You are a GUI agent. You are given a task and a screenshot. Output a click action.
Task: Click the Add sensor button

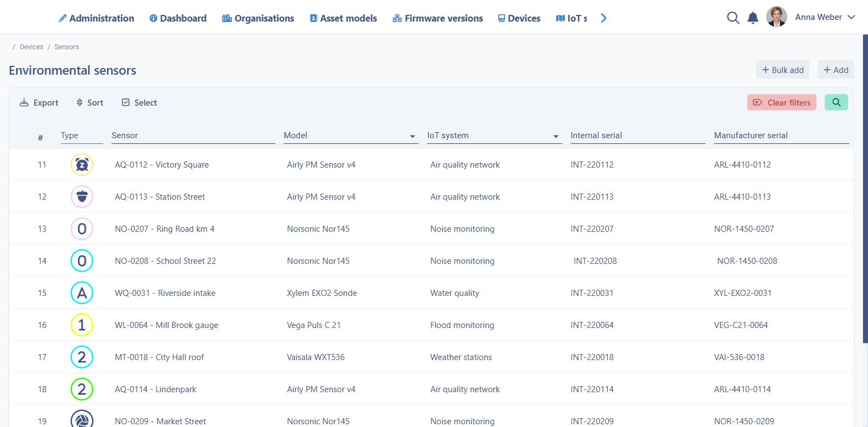(x=836, y=70)
